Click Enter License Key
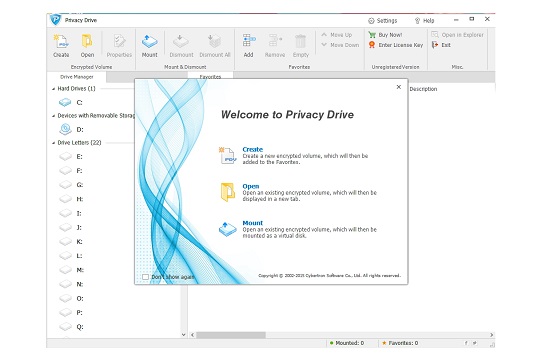 click(x=396, y=45)
